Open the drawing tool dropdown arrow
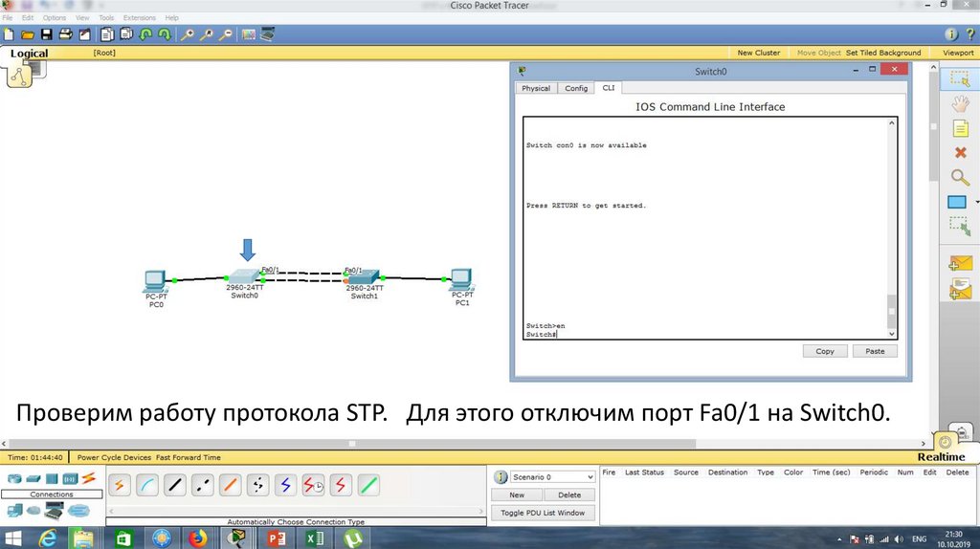This screenshot has width=980, height=549. click(x=976, y=202)
